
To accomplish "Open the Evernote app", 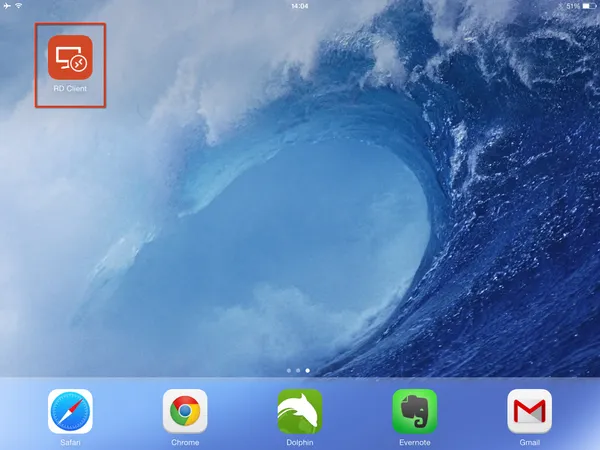I will [415, 411].
